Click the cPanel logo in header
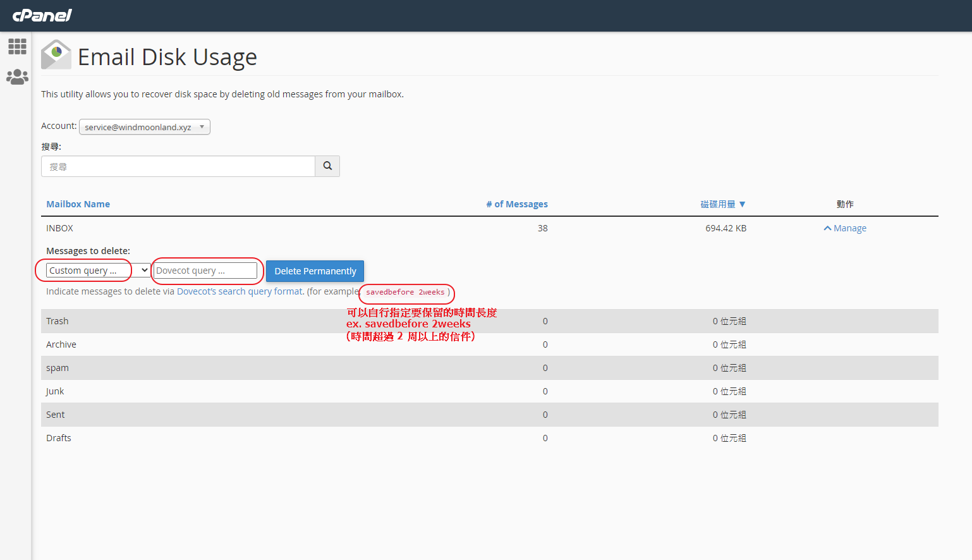 [x=42, y=15]
